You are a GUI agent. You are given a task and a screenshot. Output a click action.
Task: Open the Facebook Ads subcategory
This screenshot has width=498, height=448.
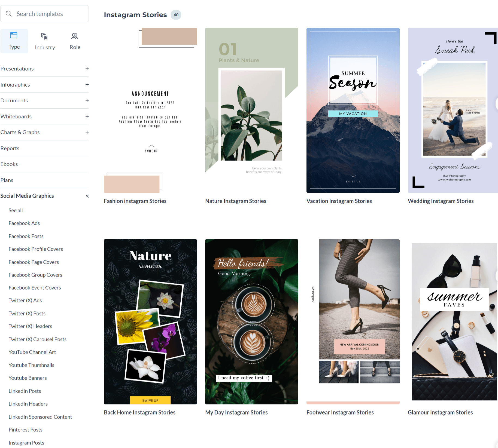pyautogui.click(x=24, y=223)
